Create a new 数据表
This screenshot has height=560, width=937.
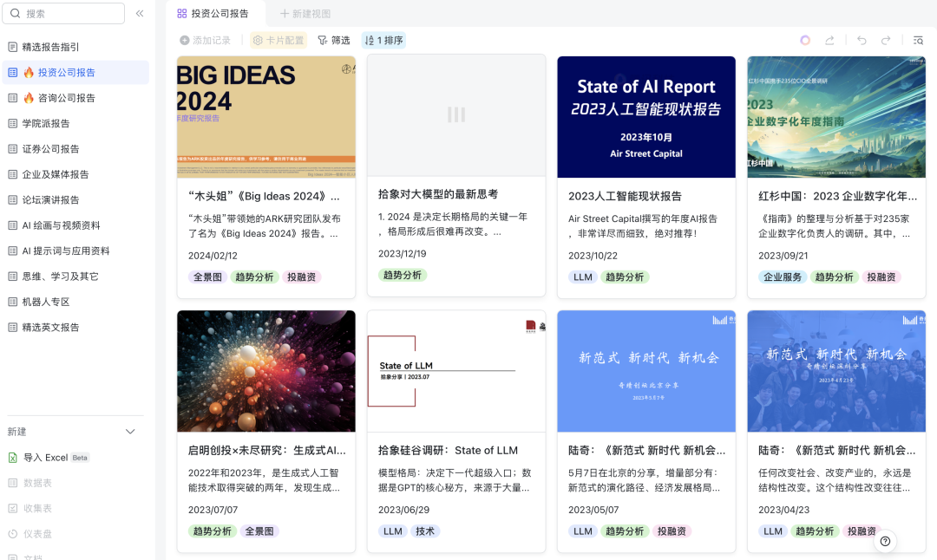tap(29, 483)
